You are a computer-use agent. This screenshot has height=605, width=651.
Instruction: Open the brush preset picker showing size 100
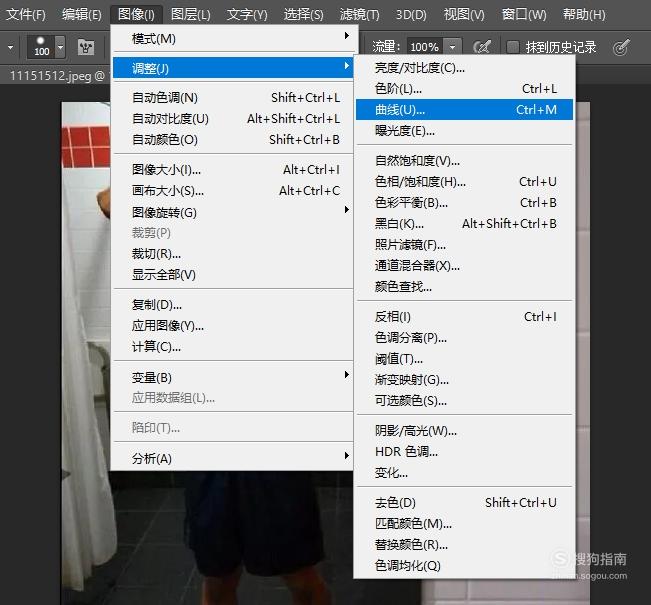(x=41, y=47)
